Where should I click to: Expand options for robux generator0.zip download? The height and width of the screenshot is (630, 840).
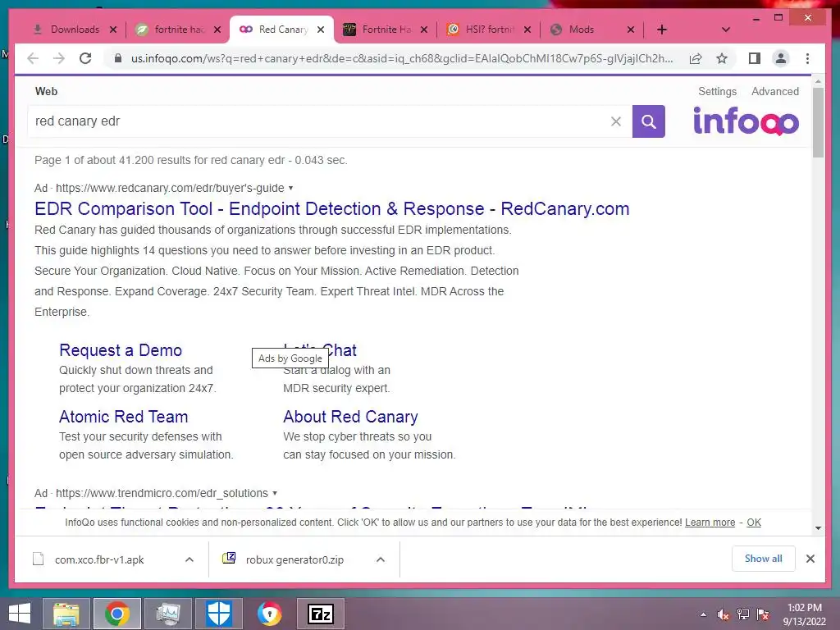(381, 559)
